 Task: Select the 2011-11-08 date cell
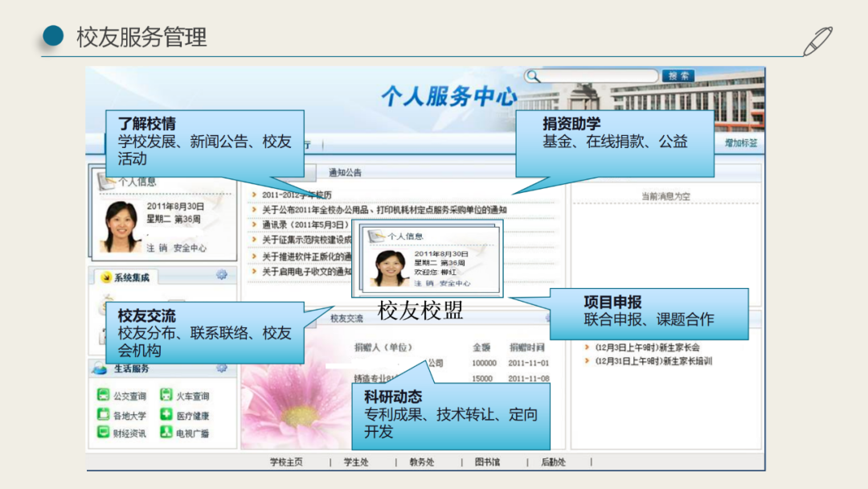529,379
